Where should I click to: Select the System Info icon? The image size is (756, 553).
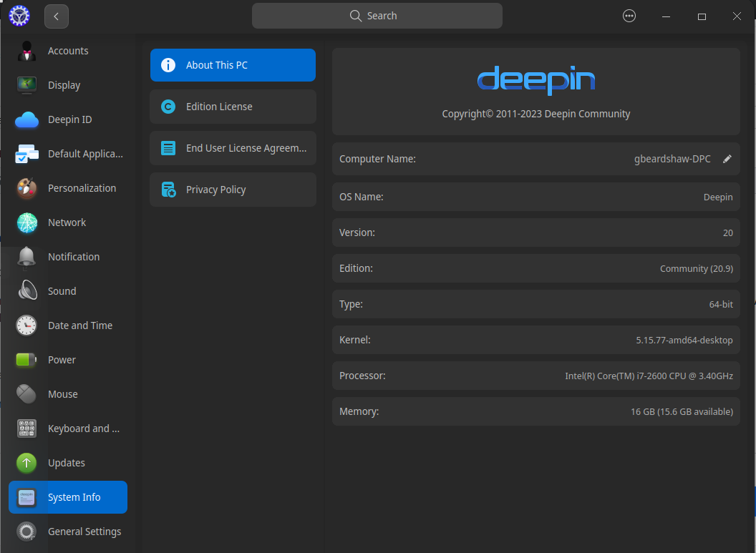(27, 497)
